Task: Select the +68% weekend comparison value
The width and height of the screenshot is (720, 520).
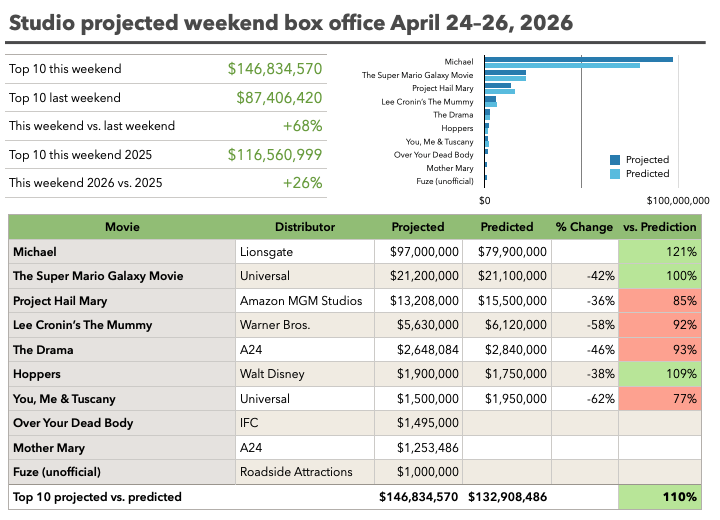Action: (302, 126)
